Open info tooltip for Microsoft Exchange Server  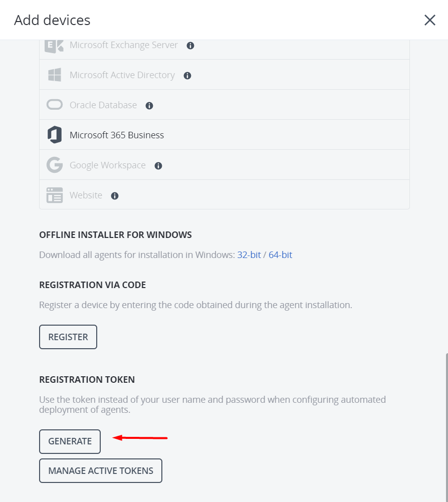(190, 45)
